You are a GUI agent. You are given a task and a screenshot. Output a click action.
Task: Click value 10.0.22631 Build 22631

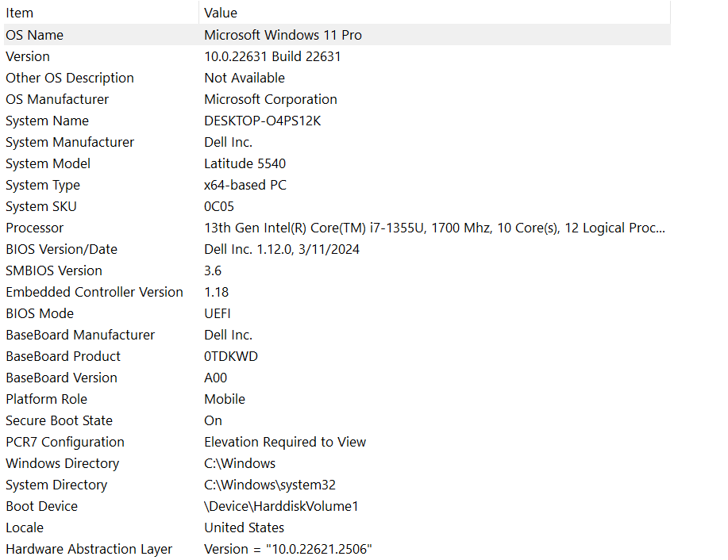pos(272,56)
